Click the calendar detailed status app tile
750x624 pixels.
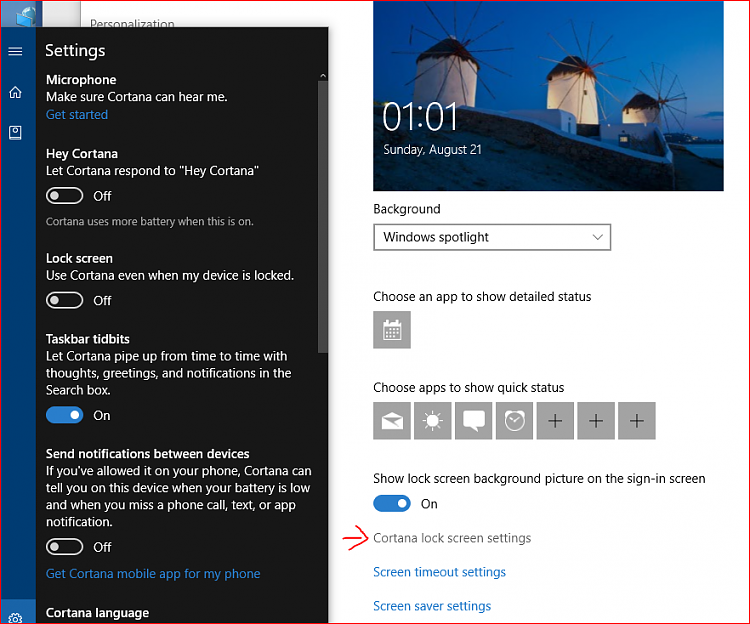tap(392, 329)
